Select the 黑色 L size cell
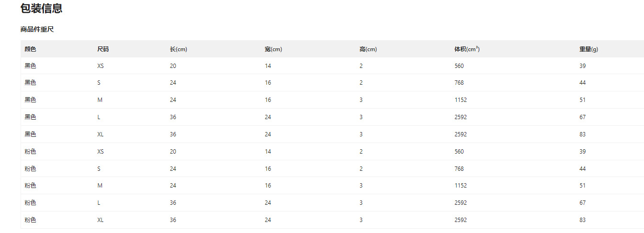Image resolution: width=644 pixels, height=233 pixels. point(99,117)
